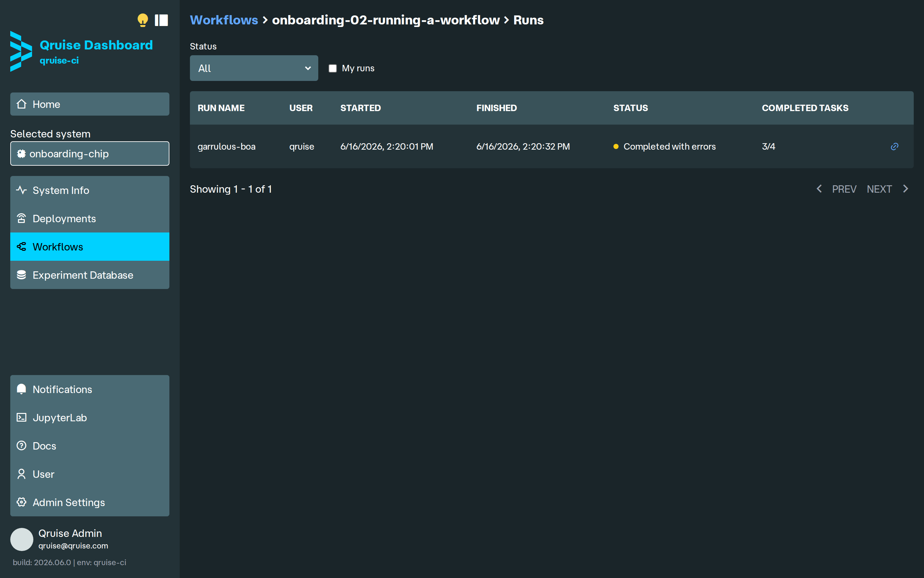The image size is (924, 578).
Task: Click PREV pagination button
Action: [x=844, y=189]
